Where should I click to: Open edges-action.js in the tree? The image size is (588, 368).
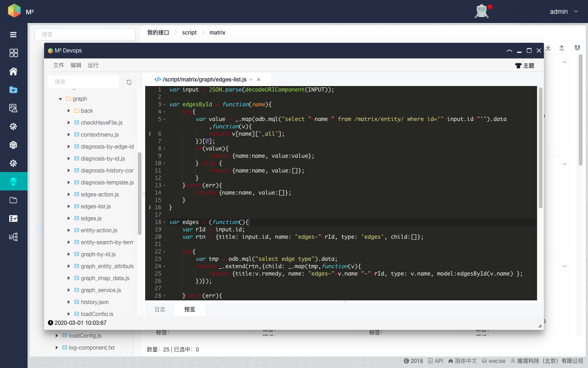(100, 195)
